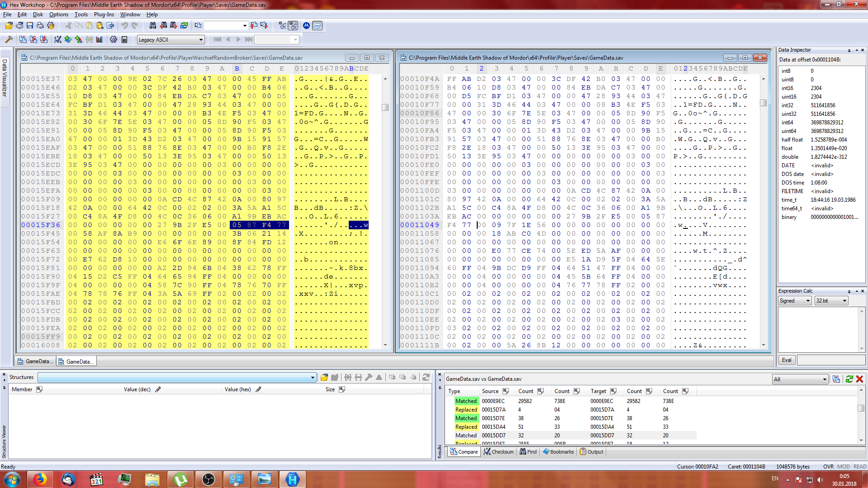
Task: Click Find Next binoculars icon
Action: pos(174,26)
